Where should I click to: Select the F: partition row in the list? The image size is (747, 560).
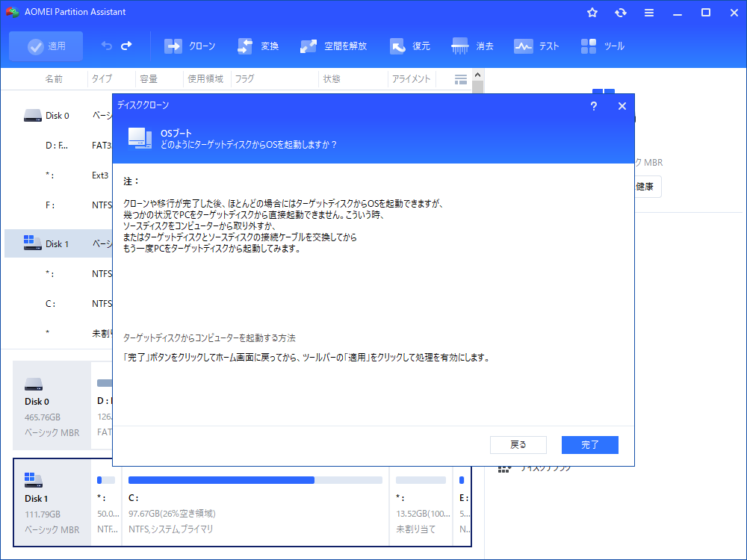tap(58, 205)
